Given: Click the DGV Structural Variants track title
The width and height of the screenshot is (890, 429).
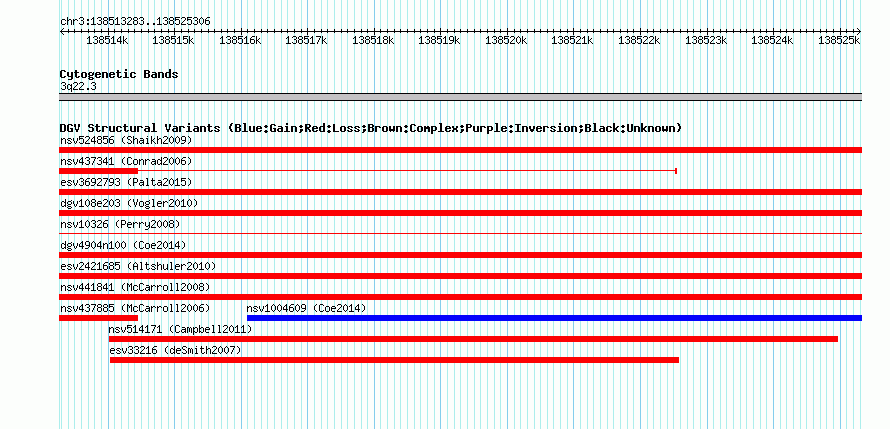Looking at the screenshot, I should point(370,128).
